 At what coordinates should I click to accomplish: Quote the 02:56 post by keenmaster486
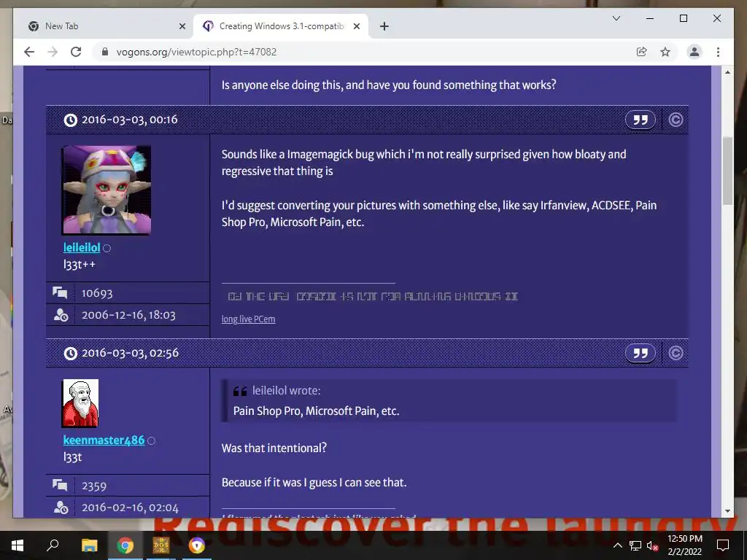pyautogui.click(x=640, y=353)
